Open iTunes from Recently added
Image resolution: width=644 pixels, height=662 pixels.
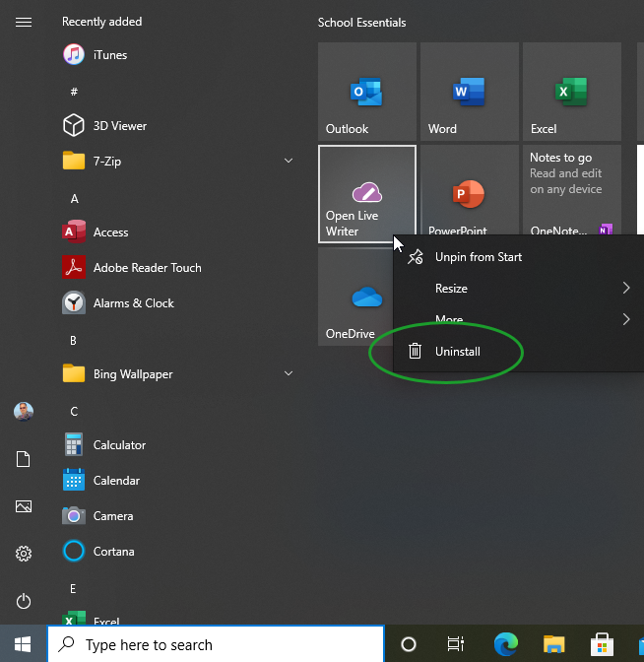(x=109, y=55)
